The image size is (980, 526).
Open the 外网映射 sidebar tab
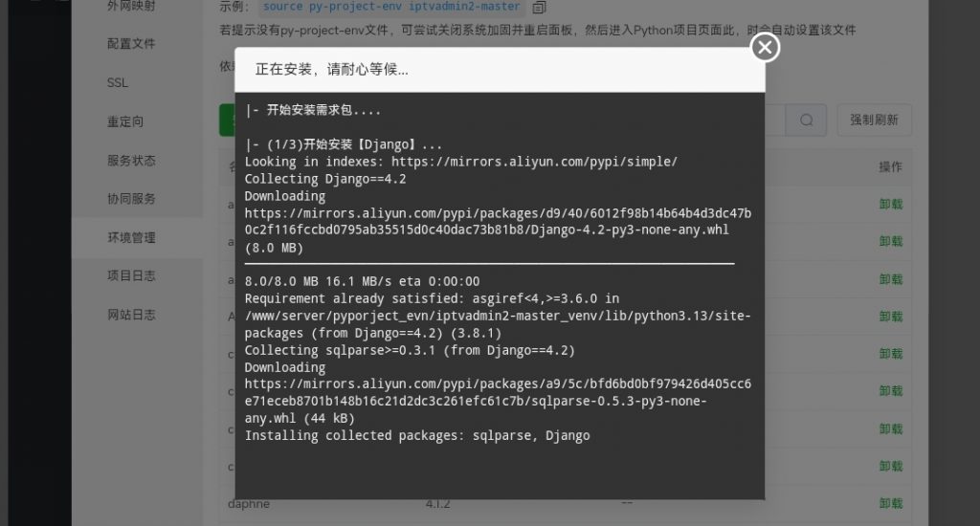(x=131, y=6)
